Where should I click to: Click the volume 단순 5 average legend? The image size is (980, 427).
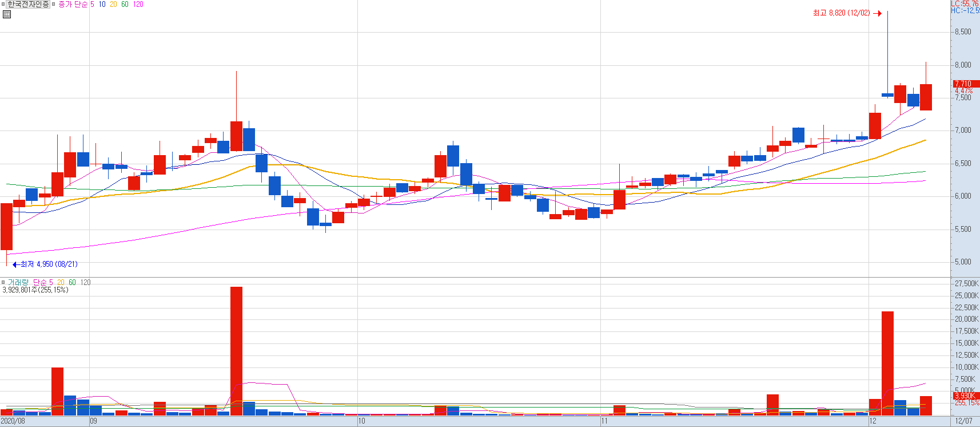(43, 282)
